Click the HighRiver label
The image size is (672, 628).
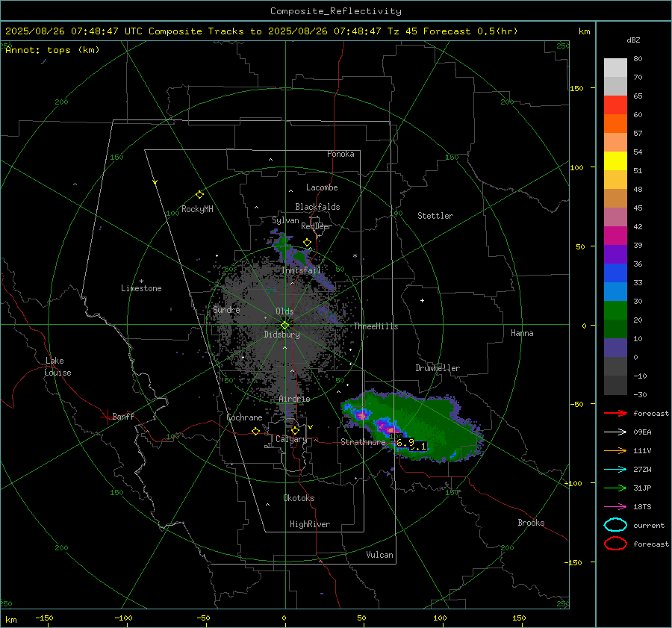click(310, 524)
